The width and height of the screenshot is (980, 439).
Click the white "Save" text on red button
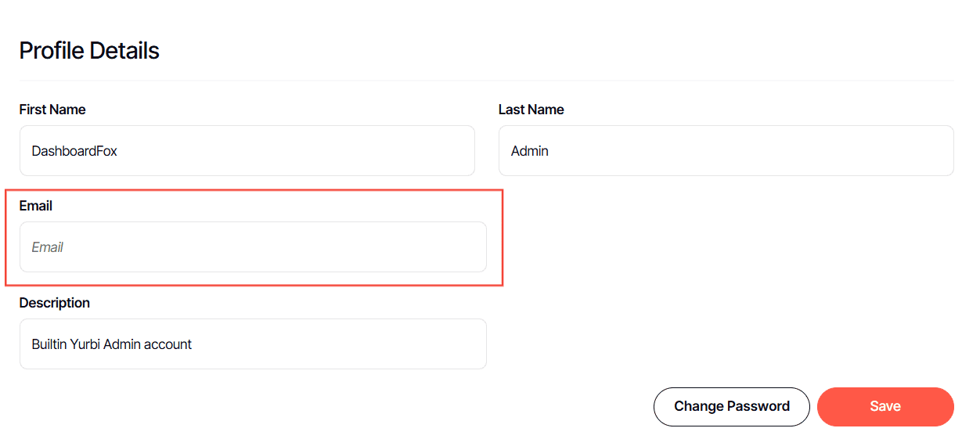pos(885,407)
